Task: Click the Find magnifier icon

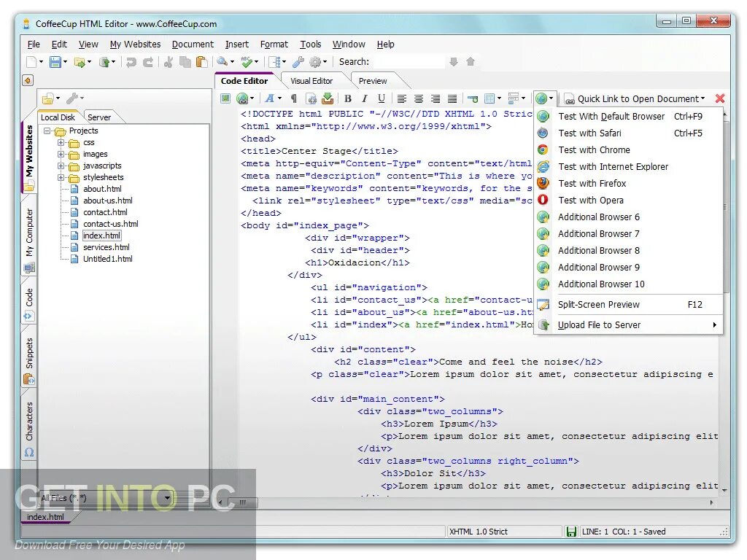Action: [222, 62]
